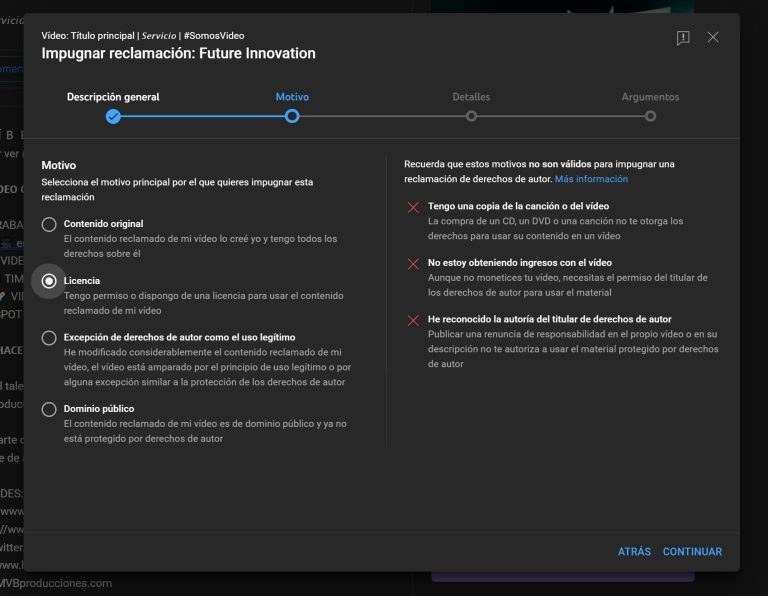Click the CONTINUAR button
Viewport: 768px width, 596px height.
[x=692, y=552]
